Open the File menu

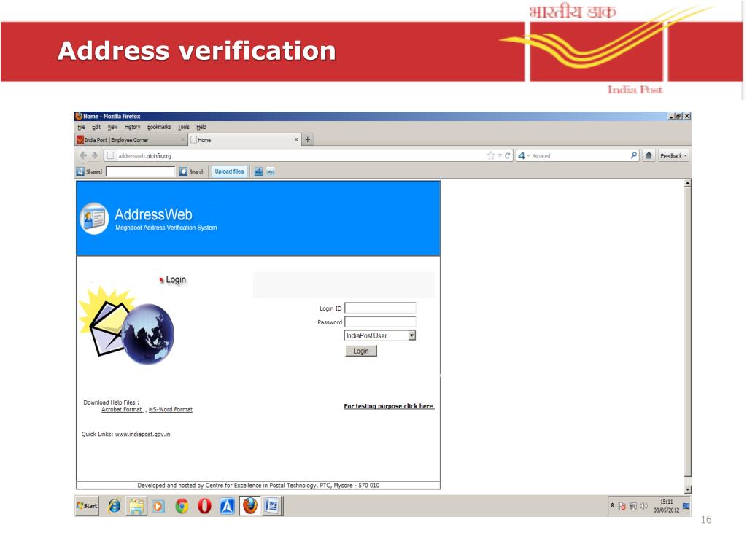(x=82, y=127)
